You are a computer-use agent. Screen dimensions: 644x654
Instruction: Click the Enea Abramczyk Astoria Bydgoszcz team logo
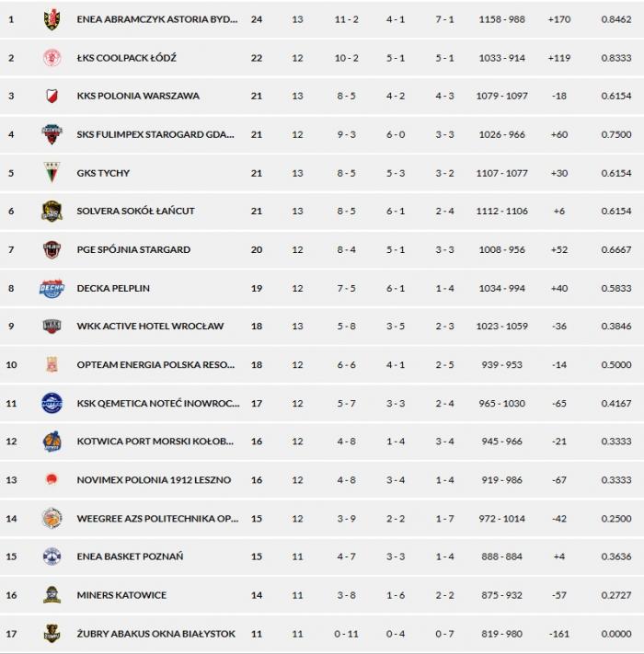(x=52, y=19)
